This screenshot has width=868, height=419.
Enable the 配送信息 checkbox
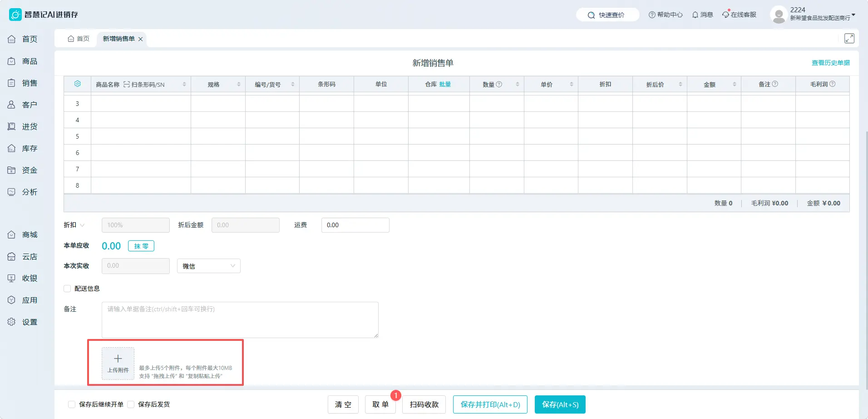[x=67, y=289]
